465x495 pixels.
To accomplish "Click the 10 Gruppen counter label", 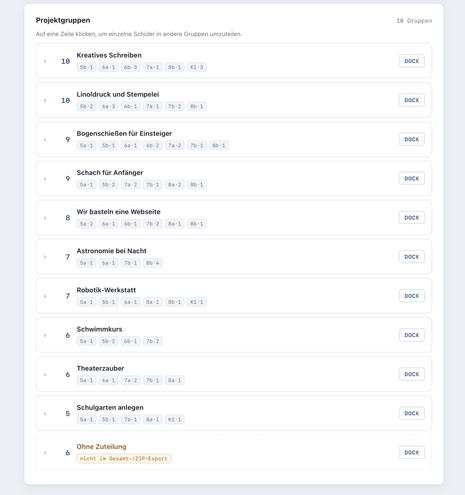I will (414, 21).
